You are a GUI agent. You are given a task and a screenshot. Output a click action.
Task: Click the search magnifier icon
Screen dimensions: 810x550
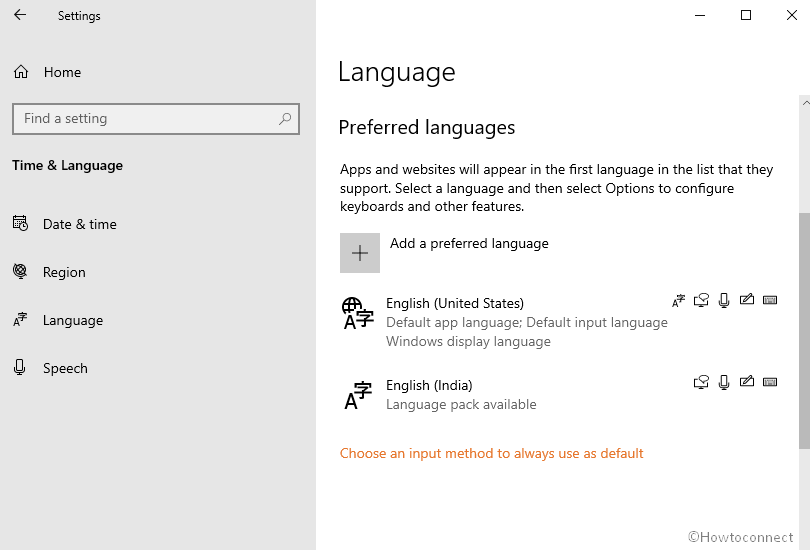pos(285,119)
